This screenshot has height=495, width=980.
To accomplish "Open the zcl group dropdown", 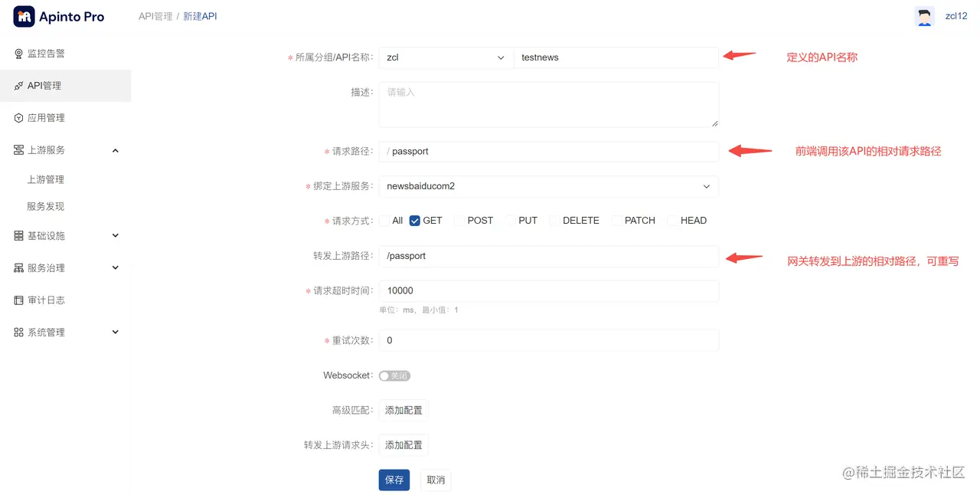I will [x=446, y=57].
